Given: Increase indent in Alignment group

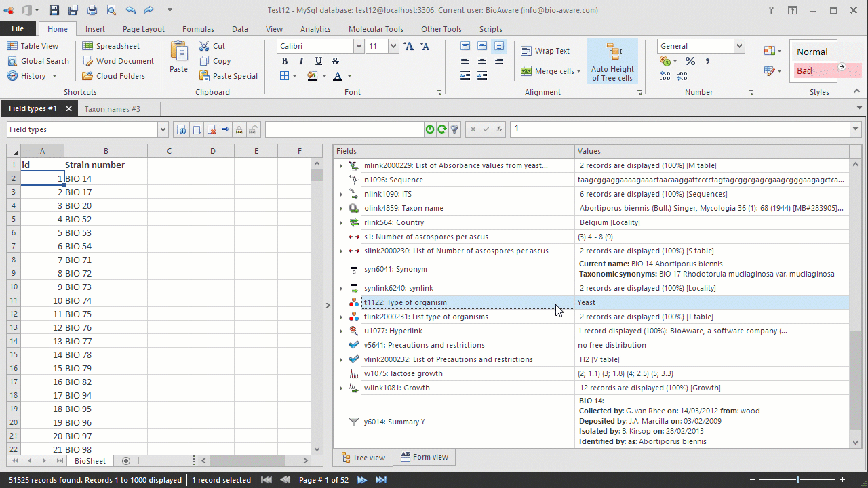Looking at the screenshot, I should [x=482, y=76].
